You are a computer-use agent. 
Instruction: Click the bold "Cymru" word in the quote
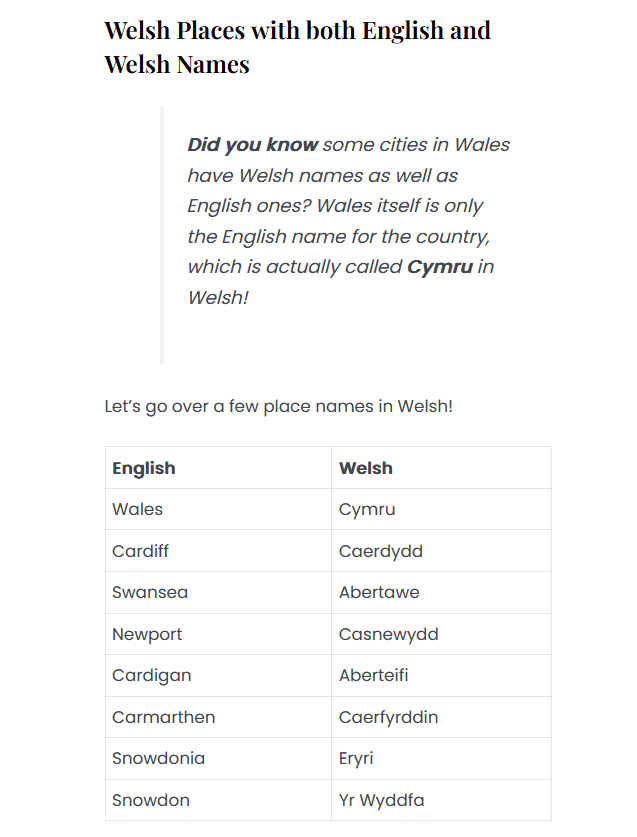[x=440, y=267]
